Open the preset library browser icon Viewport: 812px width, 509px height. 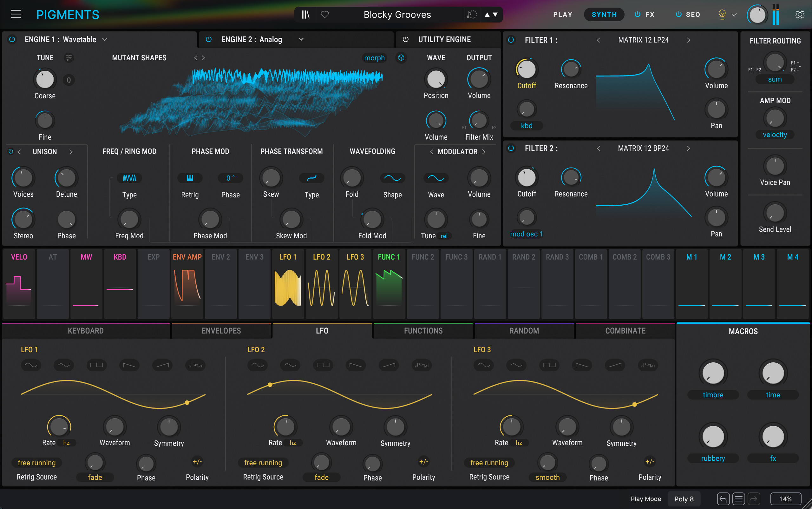point(305,15)
